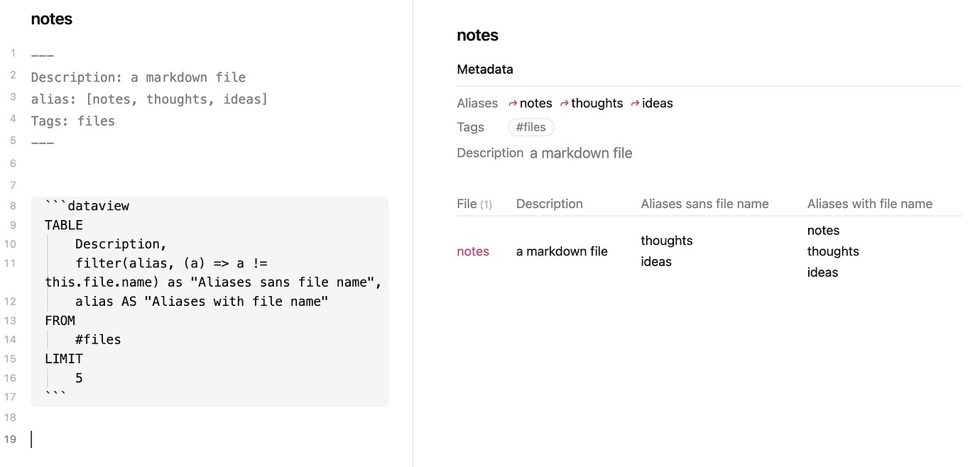Click the "notes" title in the preview pane

tap(477, 35)
